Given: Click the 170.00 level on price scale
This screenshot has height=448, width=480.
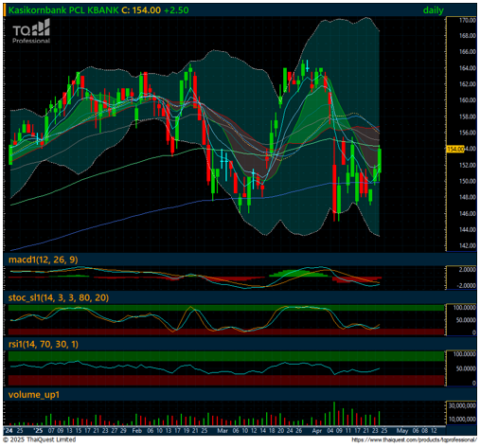Looking at the screenshot, I should tap(468, 21).
